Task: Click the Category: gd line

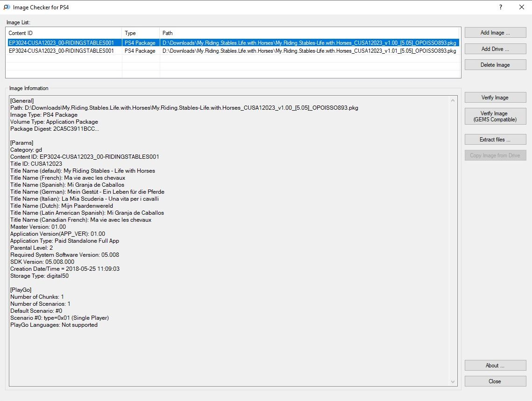Action: (26, 150)
